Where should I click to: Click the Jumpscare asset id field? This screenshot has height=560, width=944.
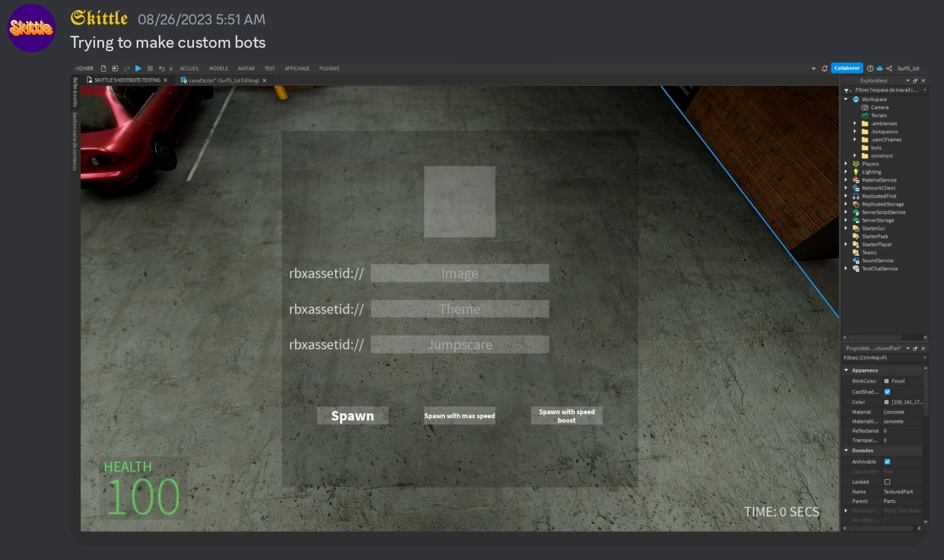point(460,344)
